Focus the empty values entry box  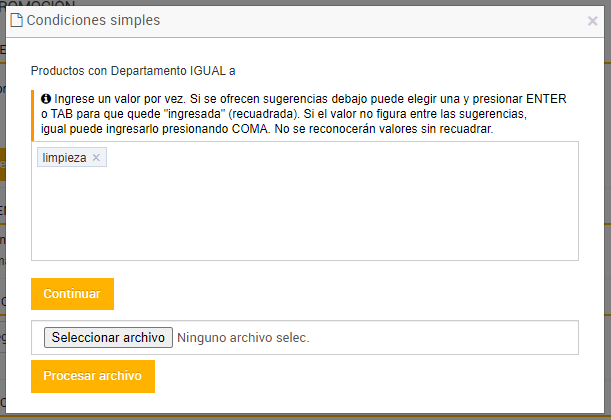click(x=304, y=210)
